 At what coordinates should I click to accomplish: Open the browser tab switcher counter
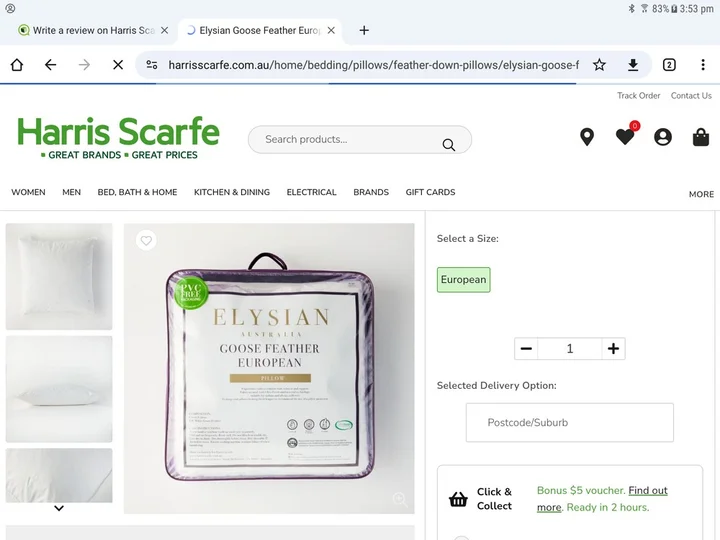click(x=669, y=65)
